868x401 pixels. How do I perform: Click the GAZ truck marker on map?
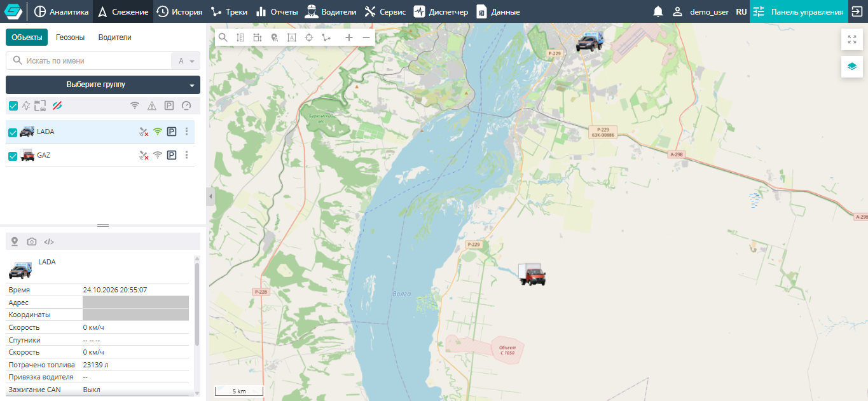coord(532,274)
